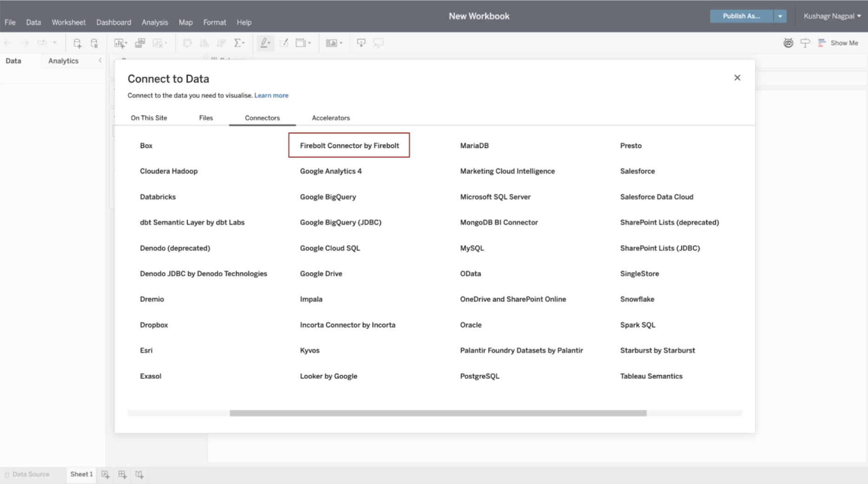Switch to the Analytics pane tab
Image resolution: width=868 pixels, height=484 pixels.
(x=63, y=61)
